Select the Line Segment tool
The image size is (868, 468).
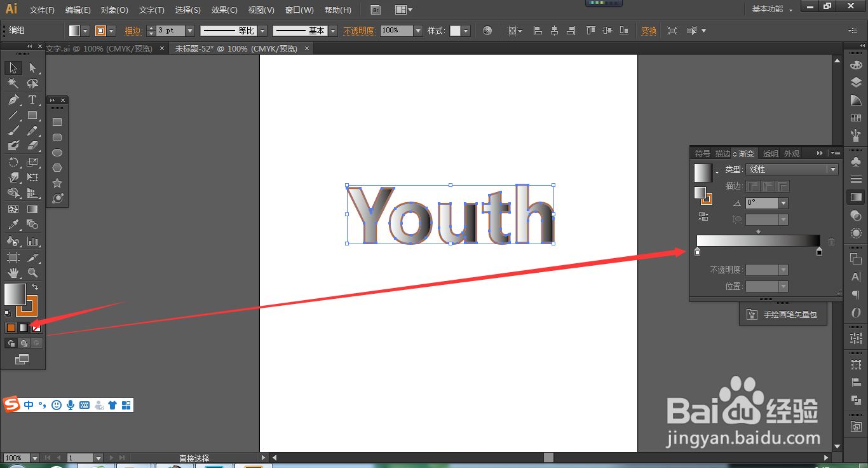tap(13, 115)
